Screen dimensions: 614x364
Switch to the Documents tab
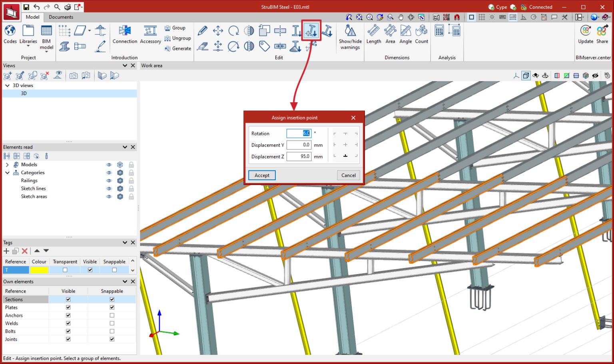(x=61, y=17)
